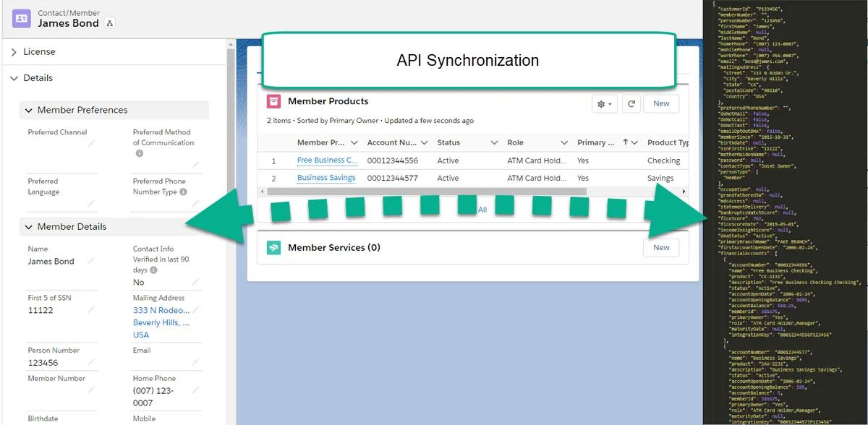
Task: Edit Contact Info Verified field pencil
Action: (195, 282)
